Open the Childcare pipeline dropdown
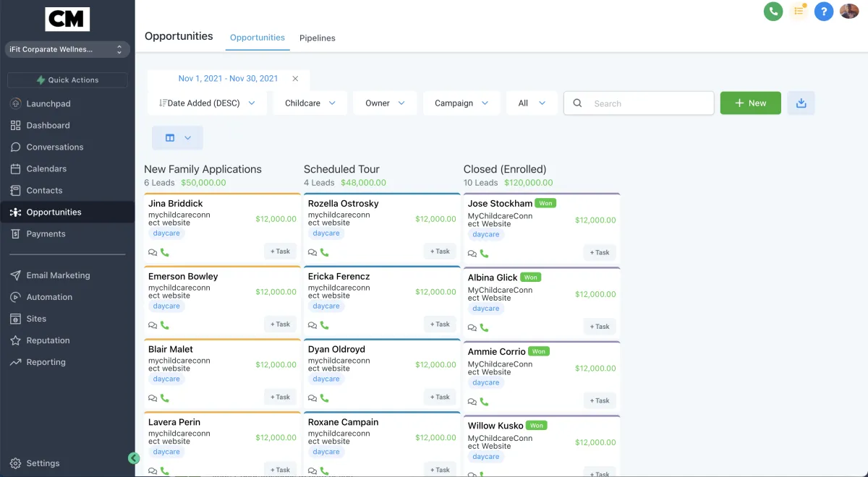The height and width of the screenshot is (477, 868). (x=310, y=103)
